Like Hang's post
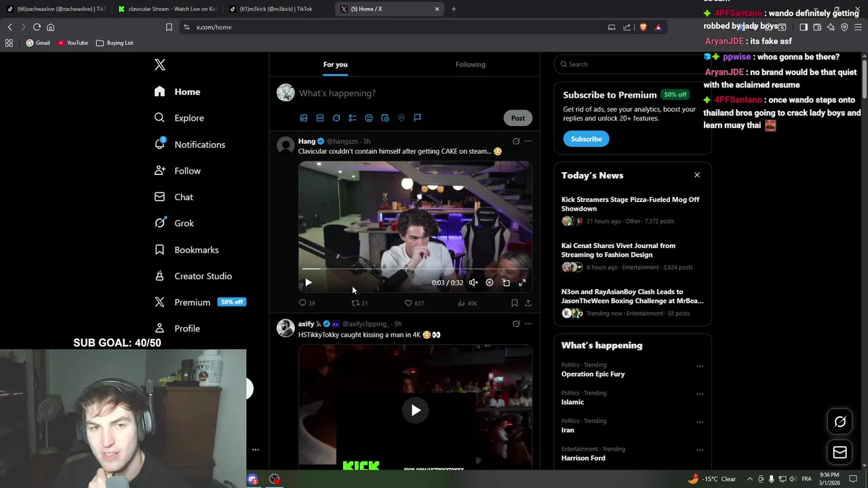 414,303
